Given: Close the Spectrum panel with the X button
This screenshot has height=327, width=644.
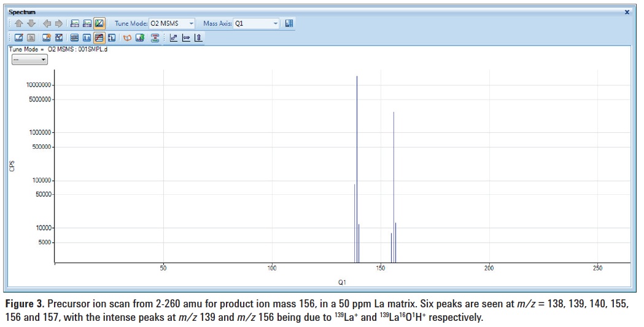Looking at the screenshot, I should coord(627,12).
